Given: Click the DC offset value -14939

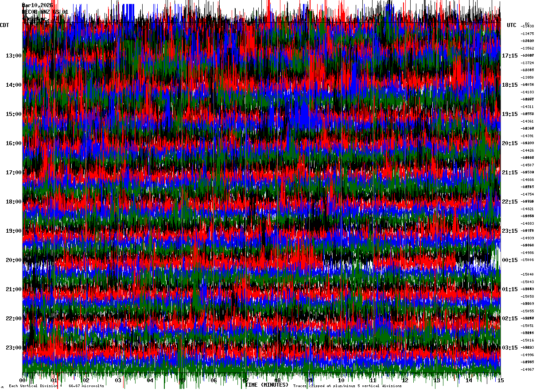Looking at the screenshot, I should click(x=527, y=238).
